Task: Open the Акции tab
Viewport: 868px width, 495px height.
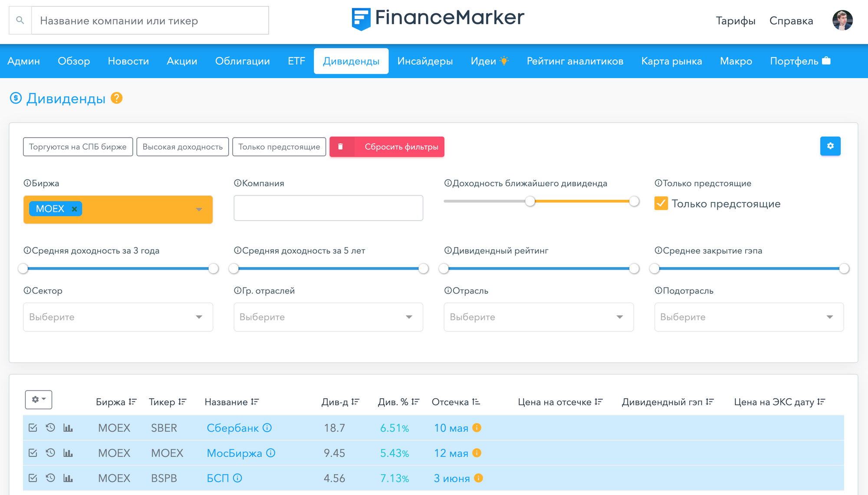Action: tap(182, 61)
